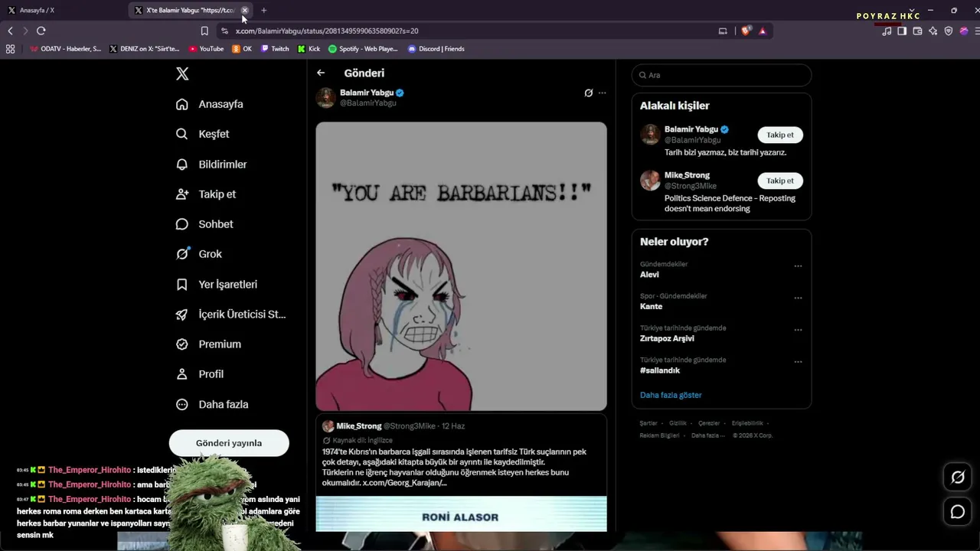Open the Kick bookmark

(x=309, y=49)
